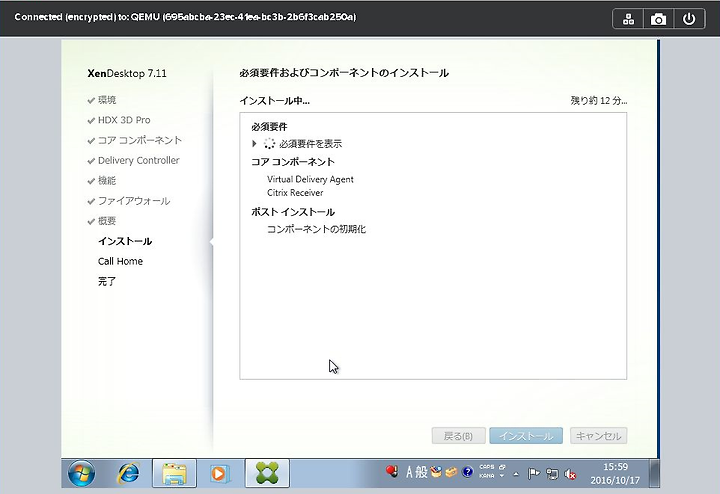Click the Show desktop strip
This screenshot has height=494, width=720.
point(654,473)
